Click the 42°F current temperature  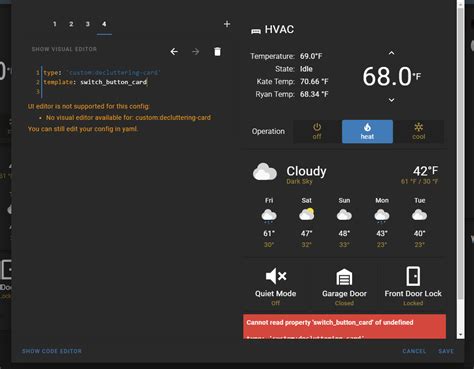point(426,171)
